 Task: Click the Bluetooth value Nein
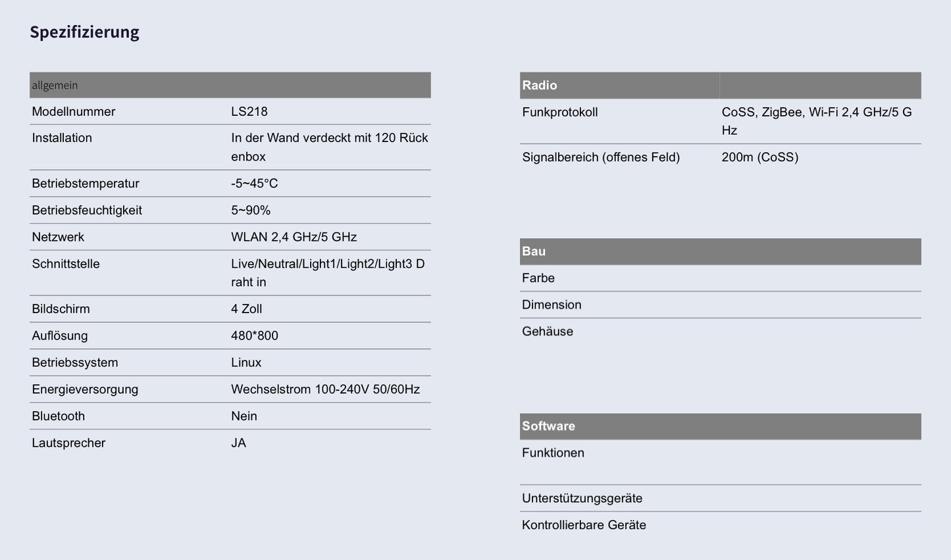[x=244, y=417]
